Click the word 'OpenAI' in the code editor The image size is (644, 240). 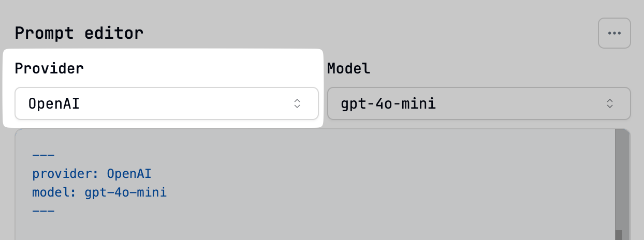pyautogui.click(x=129, y=173)
